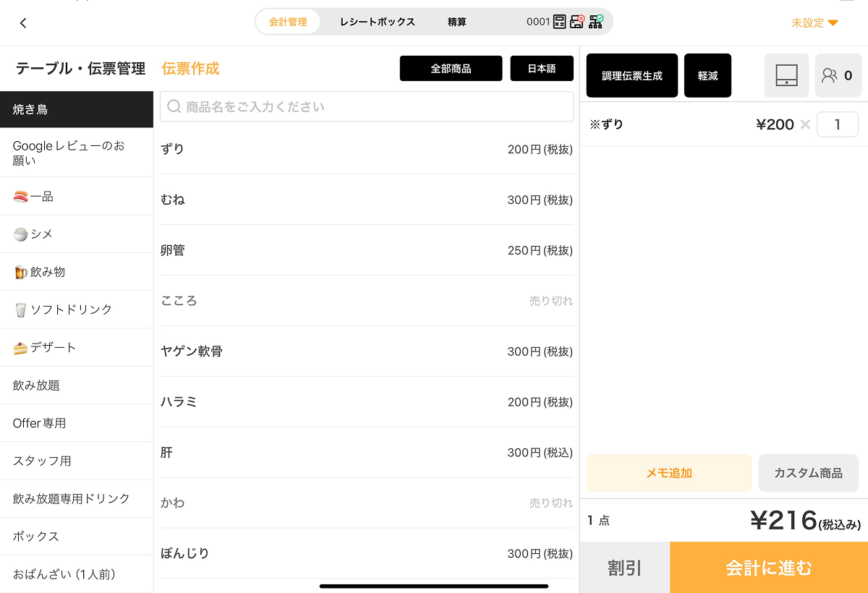
Task: Change language with 日本語 button
Action: coord(542,69)
